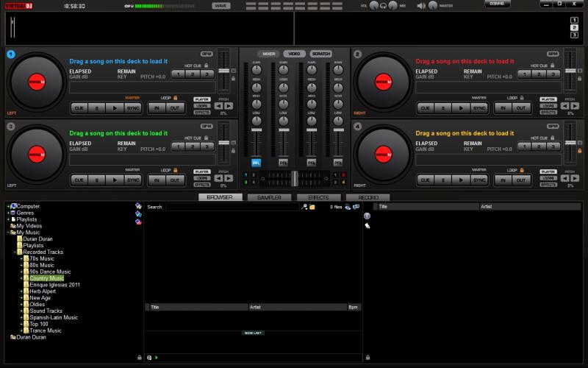Click deck 1 pitch lock icon beside slider
The image size is (588, 368).
point(233,79)
